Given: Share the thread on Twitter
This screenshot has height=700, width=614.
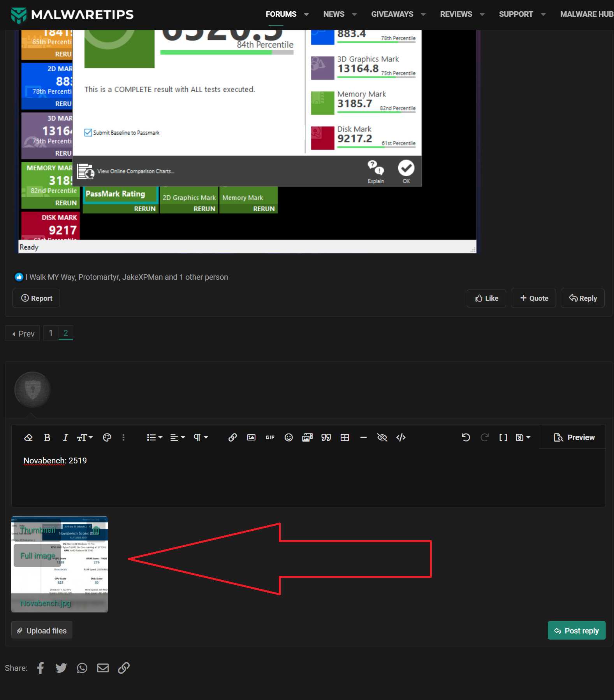Looking at the screenshot, I should tap(61, 668).
